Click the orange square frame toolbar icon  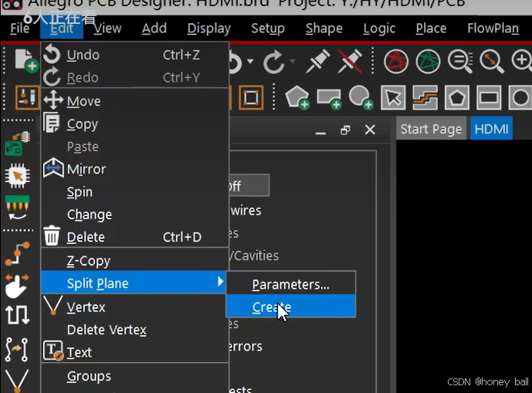pos(251,98)
